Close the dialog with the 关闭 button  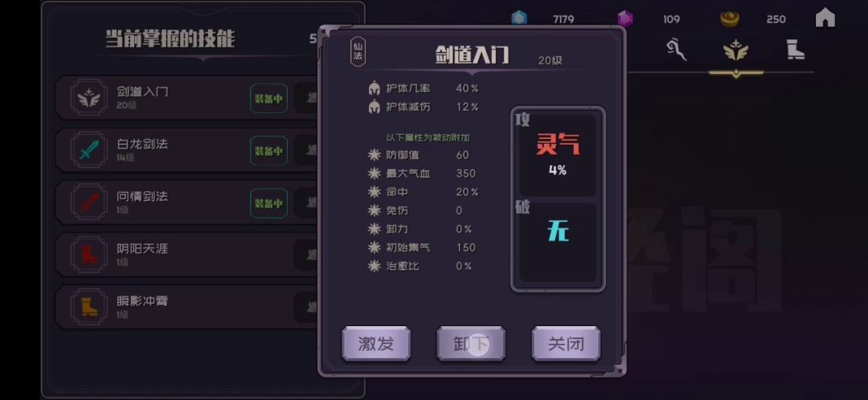point(566,344)
